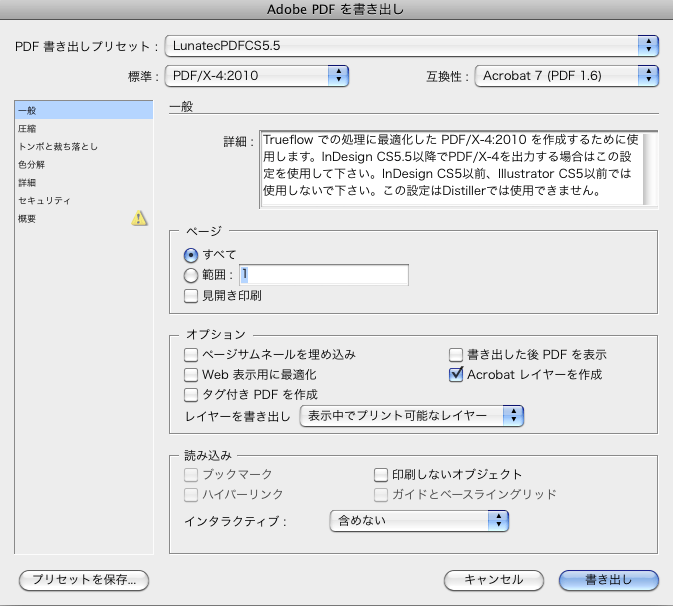This screenshot has height=606, width=673.
Task: Select the すべて radio button
Action: pyautogui.click(x=191, y=255)
